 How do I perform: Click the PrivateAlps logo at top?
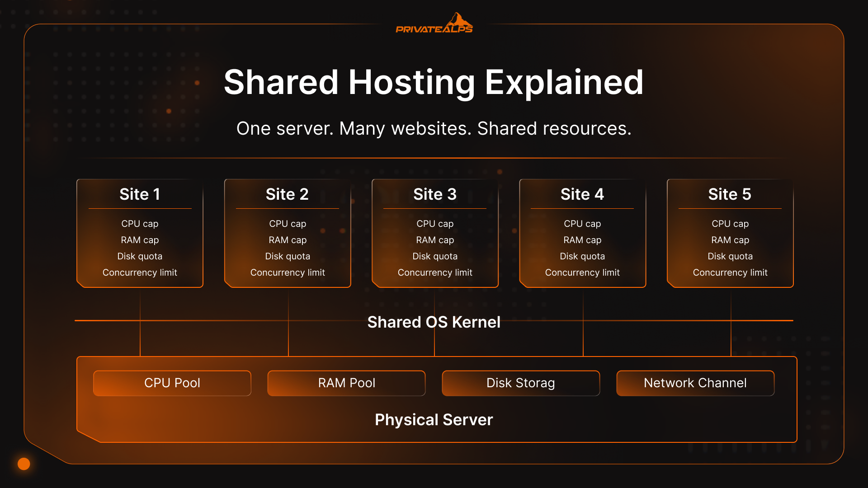(434, 23)
